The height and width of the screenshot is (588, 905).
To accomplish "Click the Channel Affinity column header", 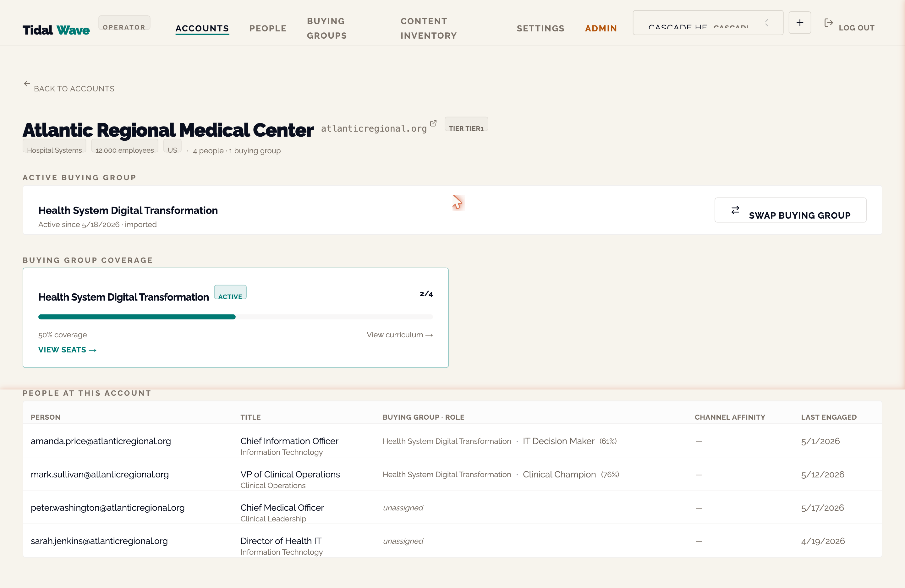I will click(x=730, y=417).
